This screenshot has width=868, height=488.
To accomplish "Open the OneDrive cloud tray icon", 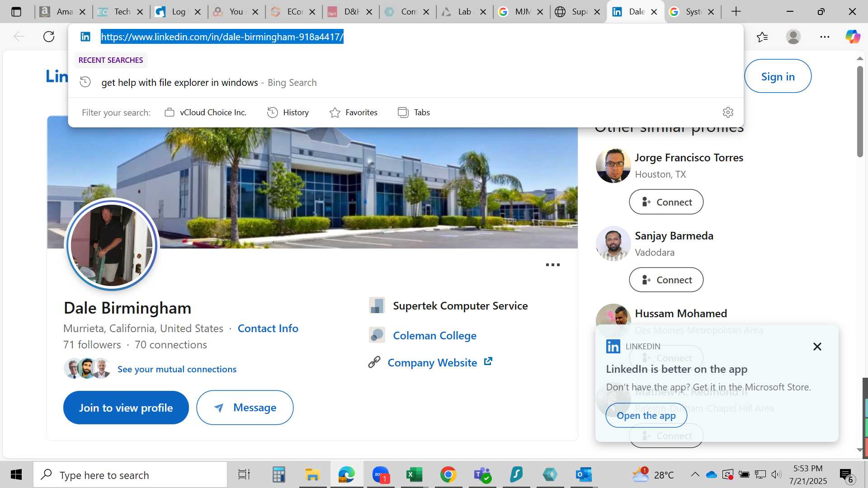I will [711, 474].
